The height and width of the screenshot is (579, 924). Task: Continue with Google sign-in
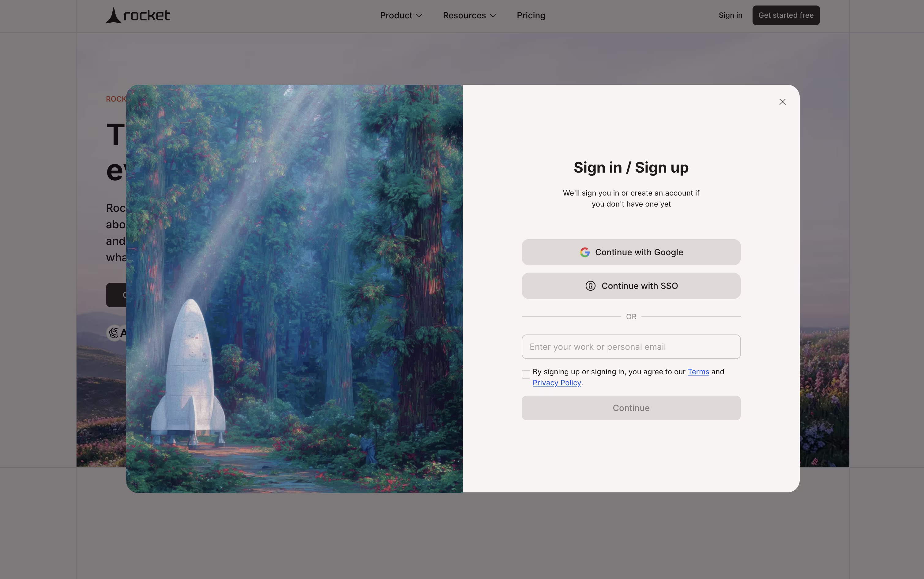(631, 252)
